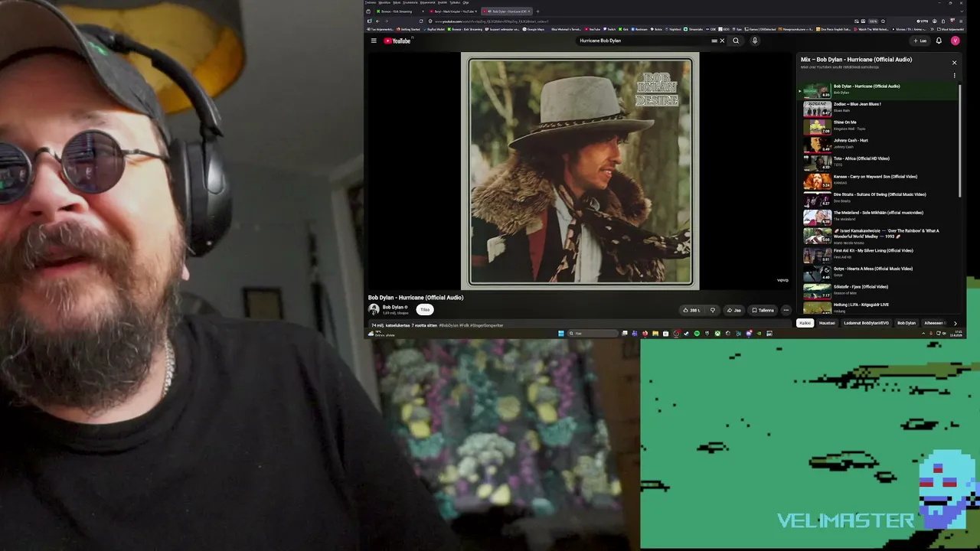Like the video with thumbs up

[x=691, y=310]
